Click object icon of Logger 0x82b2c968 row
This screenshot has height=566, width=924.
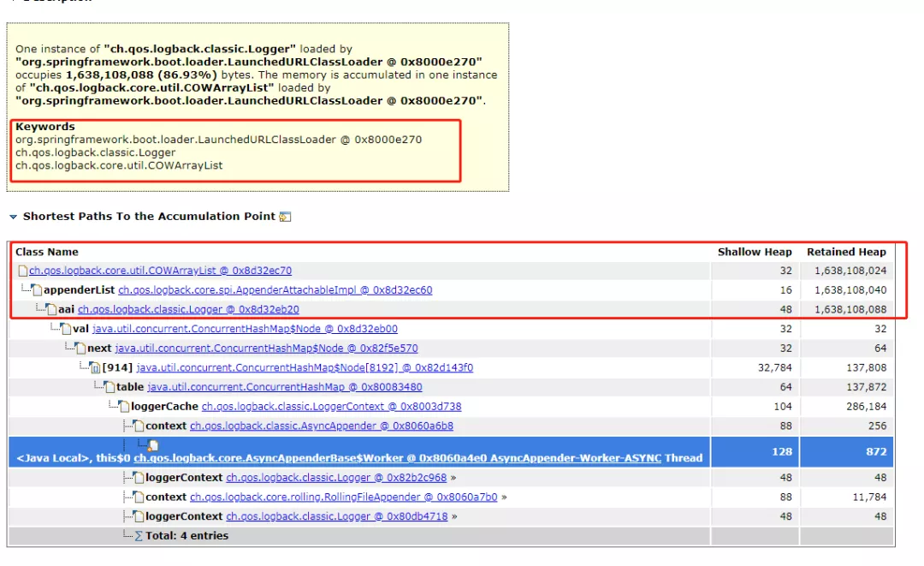pyautogui.click(x=139, y=478)
